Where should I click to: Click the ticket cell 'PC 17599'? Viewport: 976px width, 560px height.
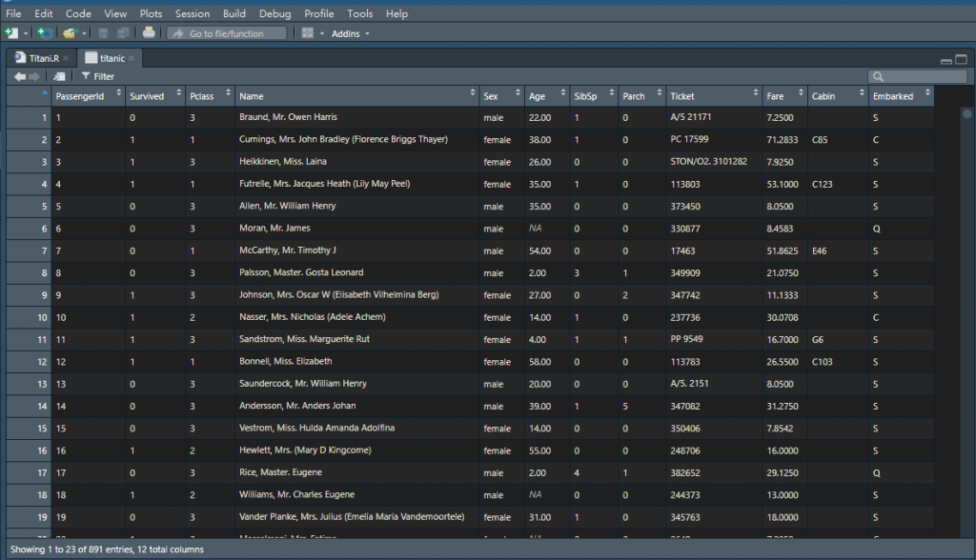click(x=714, y=139)
